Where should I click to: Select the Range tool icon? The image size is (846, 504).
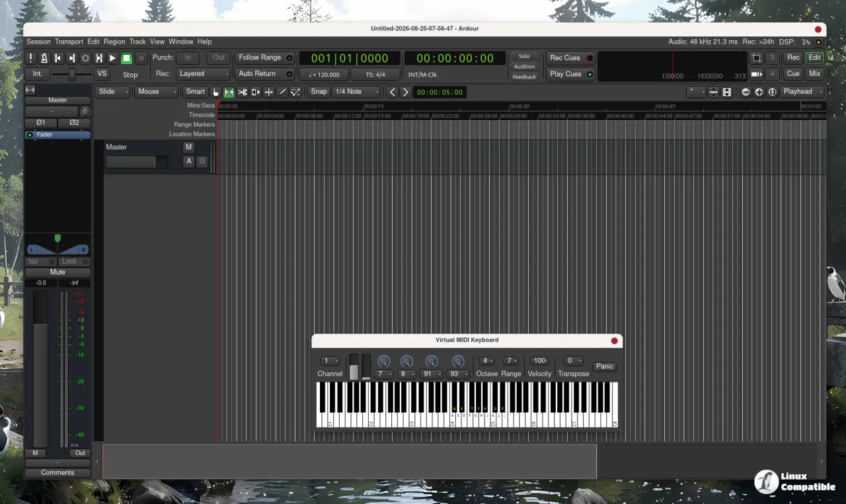pos(229,92)
